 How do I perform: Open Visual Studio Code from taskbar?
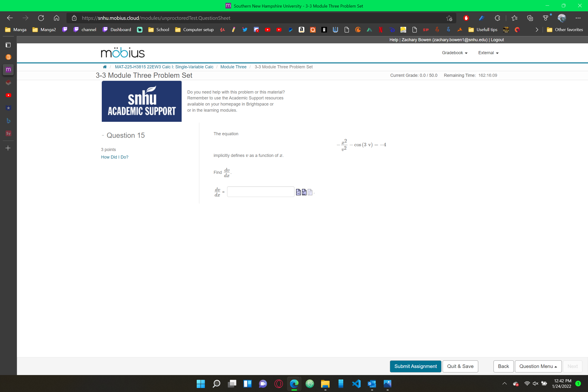[356, 384]
